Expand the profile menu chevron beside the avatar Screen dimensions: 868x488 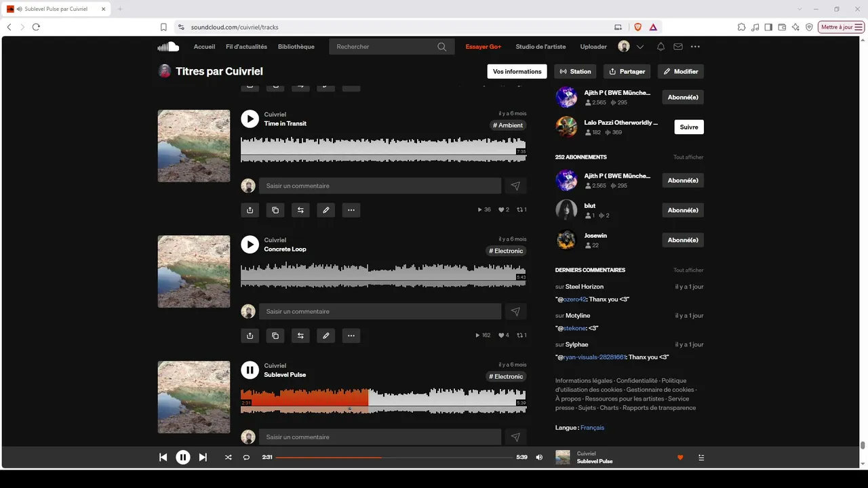(640, 47)
